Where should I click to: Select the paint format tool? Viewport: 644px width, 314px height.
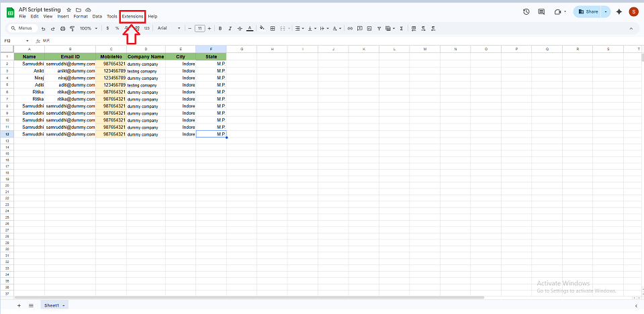pyautogui.click(x=72, y=28)
